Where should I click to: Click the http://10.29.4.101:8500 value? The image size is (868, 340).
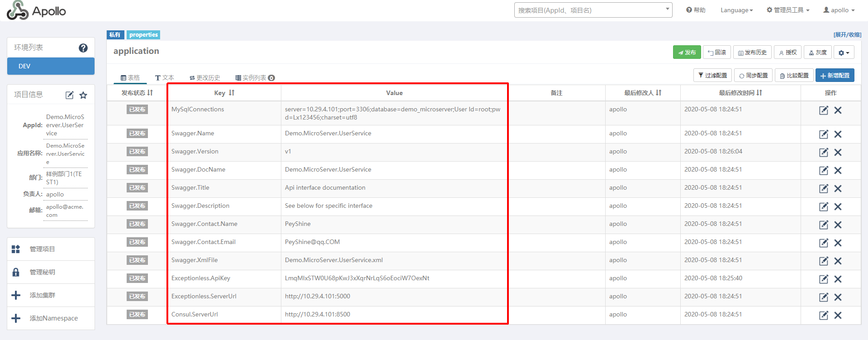pos(318,315)
